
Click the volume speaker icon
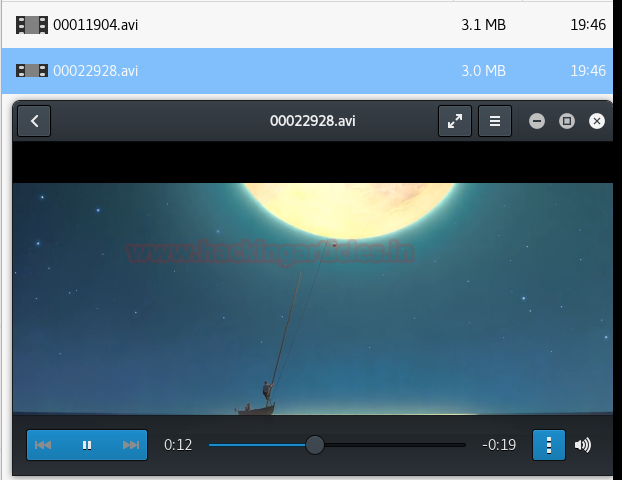[583, 445]
